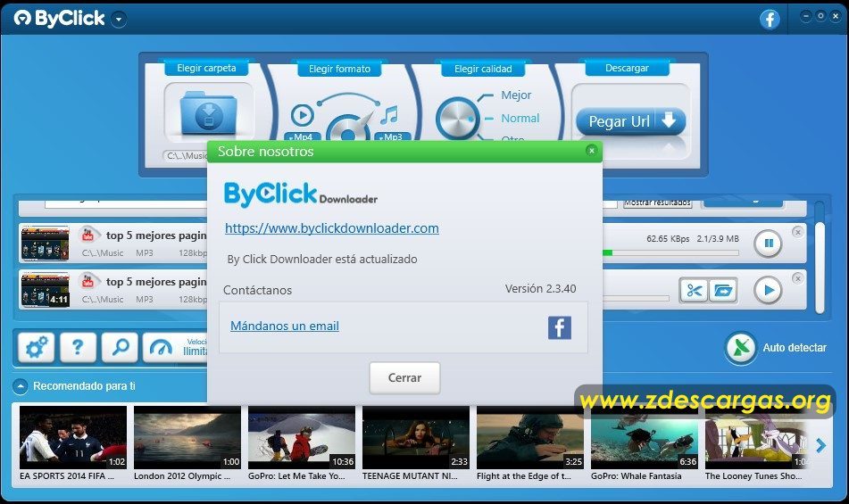
Task: Click the Cerrar button
Action: [404, 377]
